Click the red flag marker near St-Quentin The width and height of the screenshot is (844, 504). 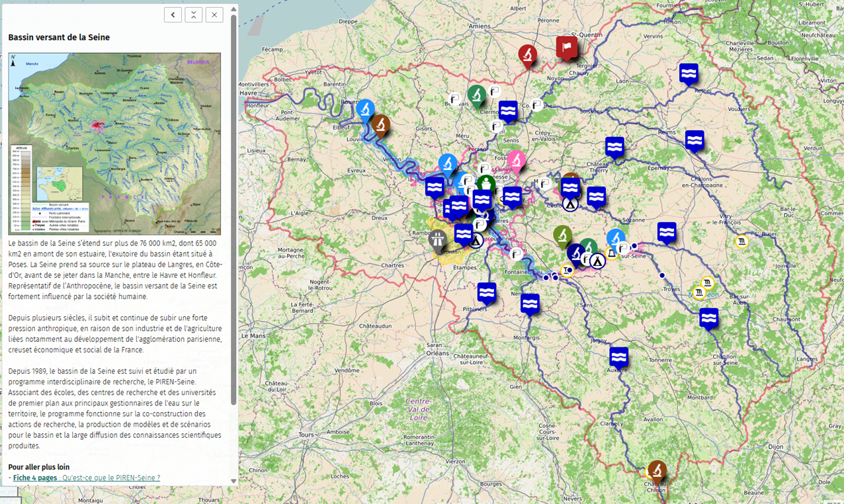pyautogui.click(x=566, y=48)
